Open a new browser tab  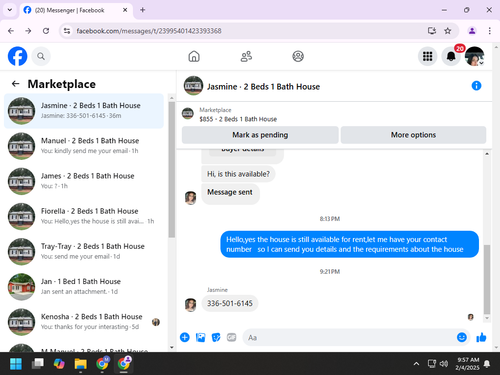(x=143, y=10)
